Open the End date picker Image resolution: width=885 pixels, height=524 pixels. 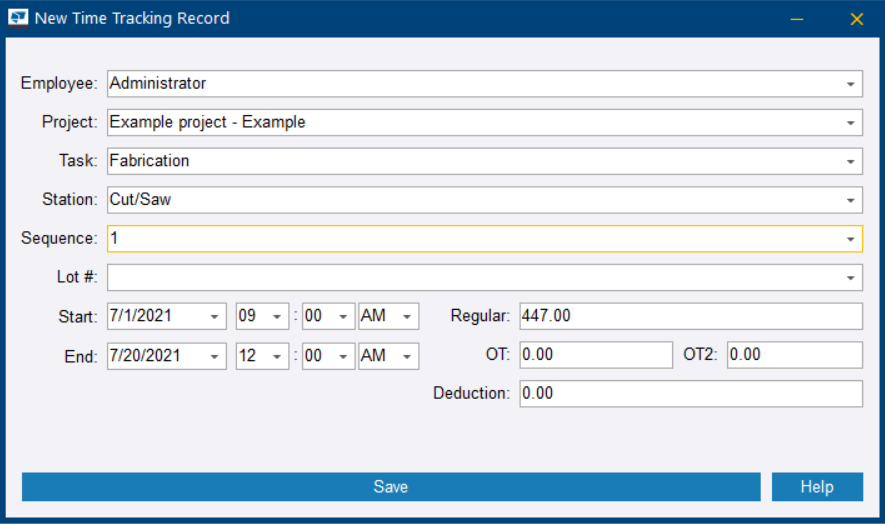coord(216,356)
